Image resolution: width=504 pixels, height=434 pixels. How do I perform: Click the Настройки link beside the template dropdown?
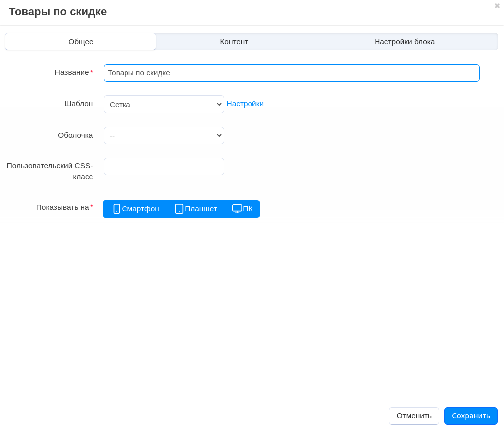tap(245, 104)
